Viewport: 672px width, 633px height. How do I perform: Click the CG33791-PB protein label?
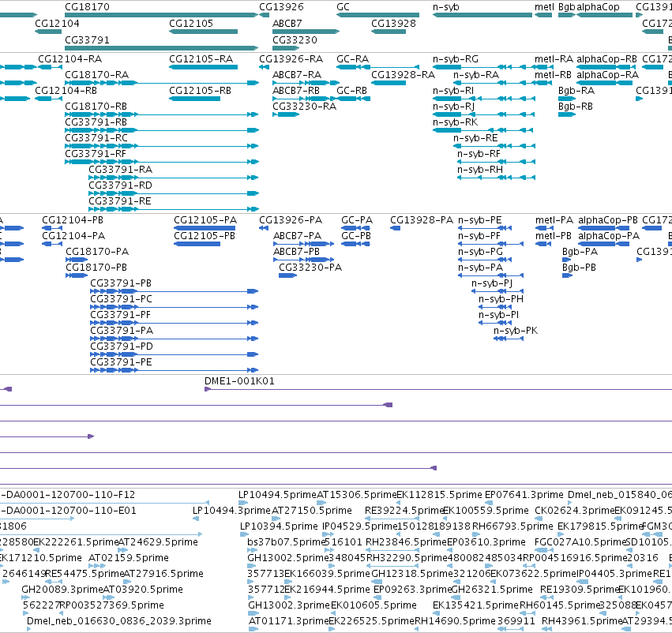121,283
